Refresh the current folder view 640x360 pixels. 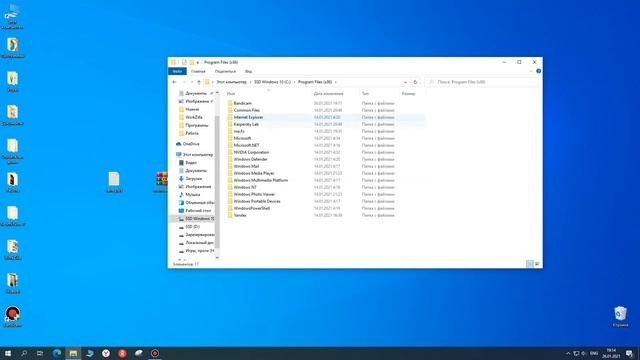point(415,82)
